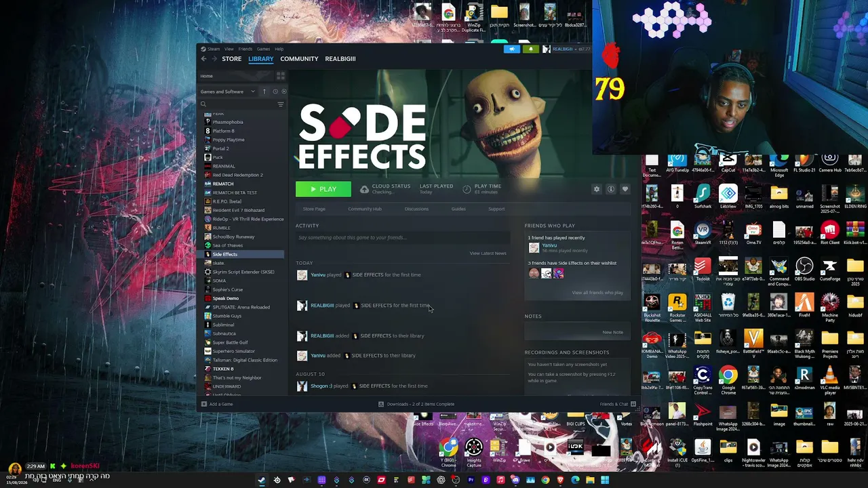
Task: Open OBS Studio desktop shortcut
Action: click(x=804, y=270)
